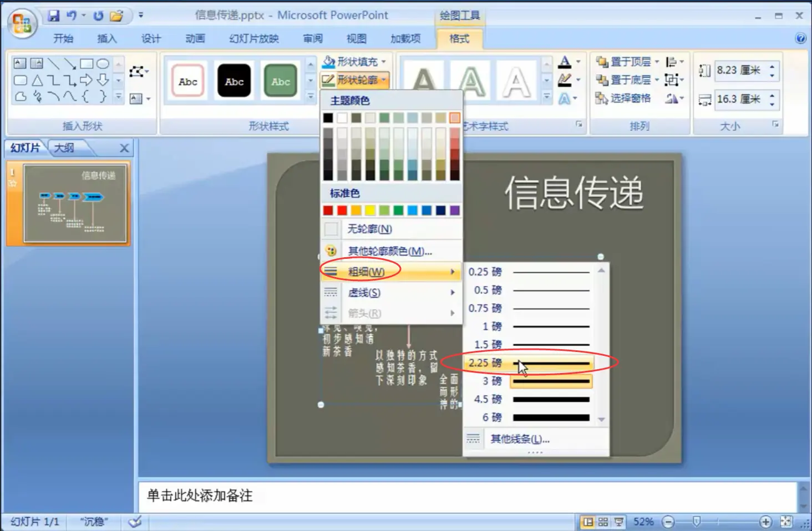Close the slides pane with X
Viewport: 812px width, 531px height.
click(x=124, y=148)
